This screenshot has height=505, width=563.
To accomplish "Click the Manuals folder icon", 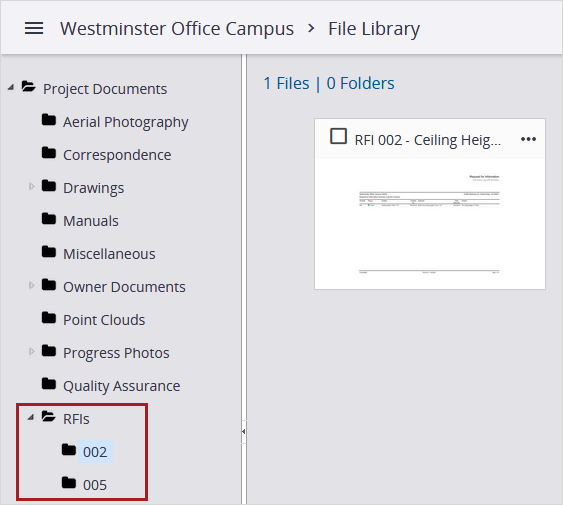I will (x=48, y=219).
